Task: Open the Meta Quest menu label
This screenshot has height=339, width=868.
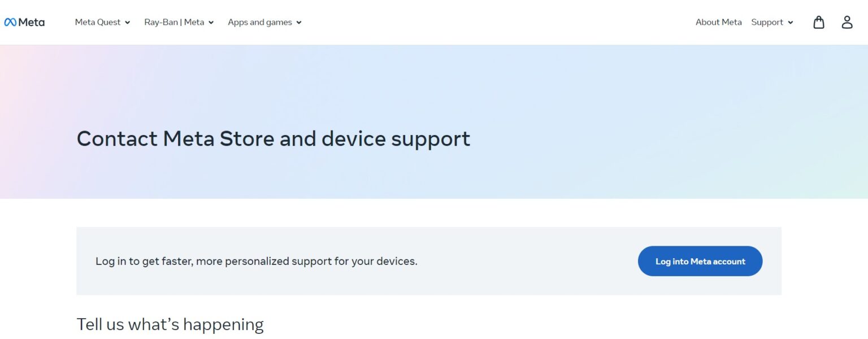Action: [x=98, y=23]
